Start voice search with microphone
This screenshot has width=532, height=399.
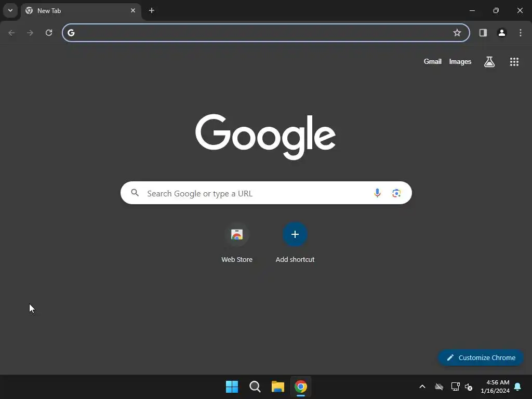point(377,193)
